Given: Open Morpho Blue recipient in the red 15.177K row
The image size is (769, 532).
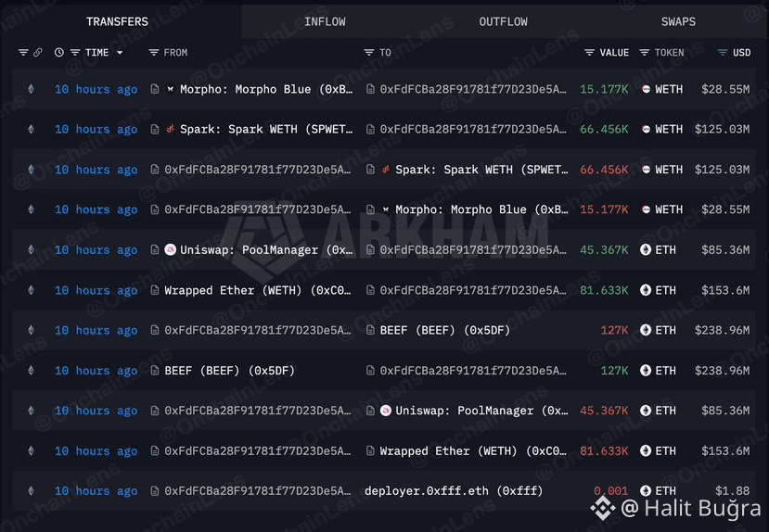Looking at the screenshot, I should [481, 209].
